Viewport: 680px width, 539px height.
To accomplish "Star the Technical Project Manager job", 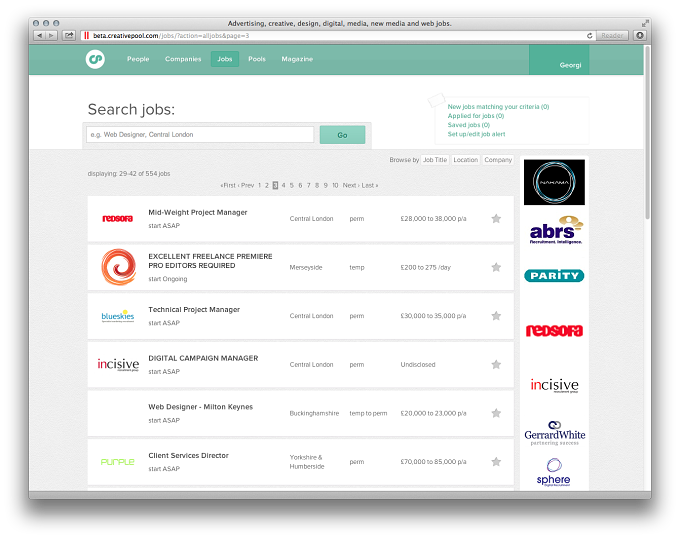I will pyautogui.click(x=496, y=316).
